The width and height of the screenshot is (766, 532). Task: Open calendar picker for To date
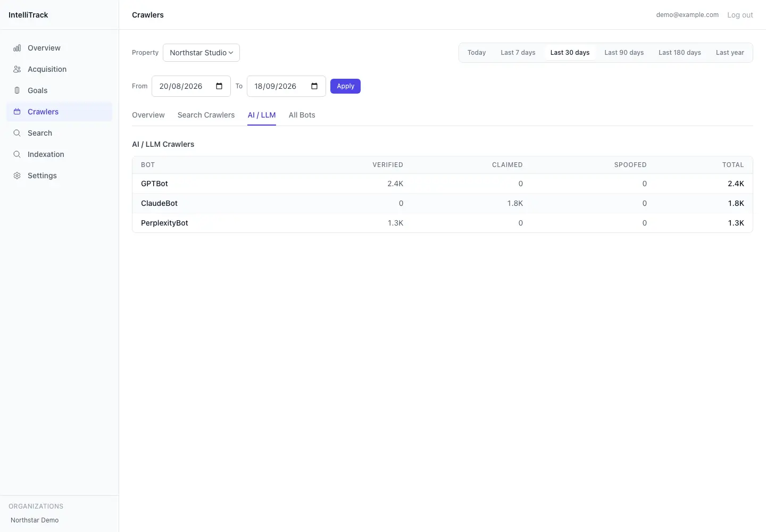(x=314, y=86)
